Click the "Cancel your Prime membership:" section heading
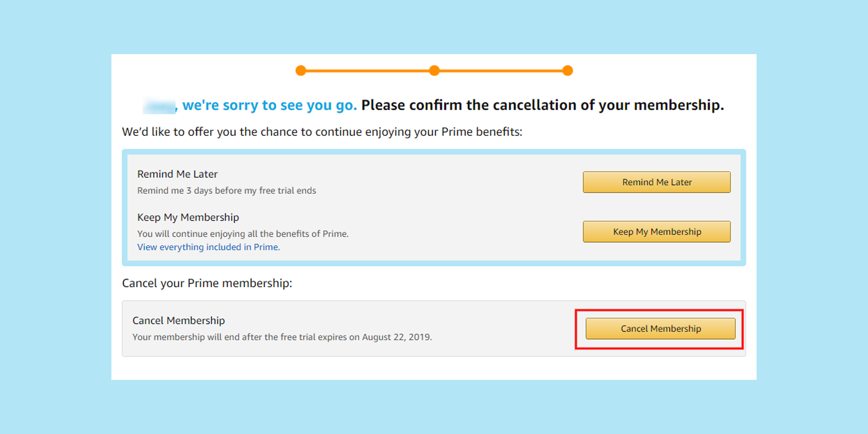This screenshot has height=434, width=868. point(207,283)
